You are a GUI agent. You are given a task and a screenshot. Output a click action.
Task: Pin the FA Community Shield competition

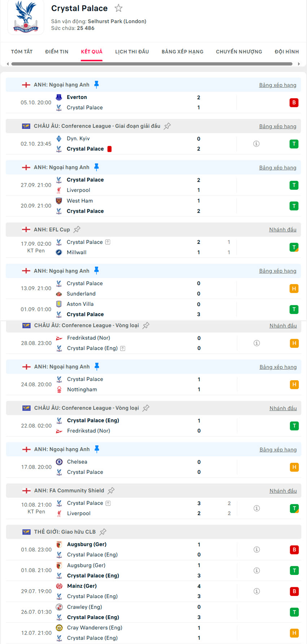111,490
